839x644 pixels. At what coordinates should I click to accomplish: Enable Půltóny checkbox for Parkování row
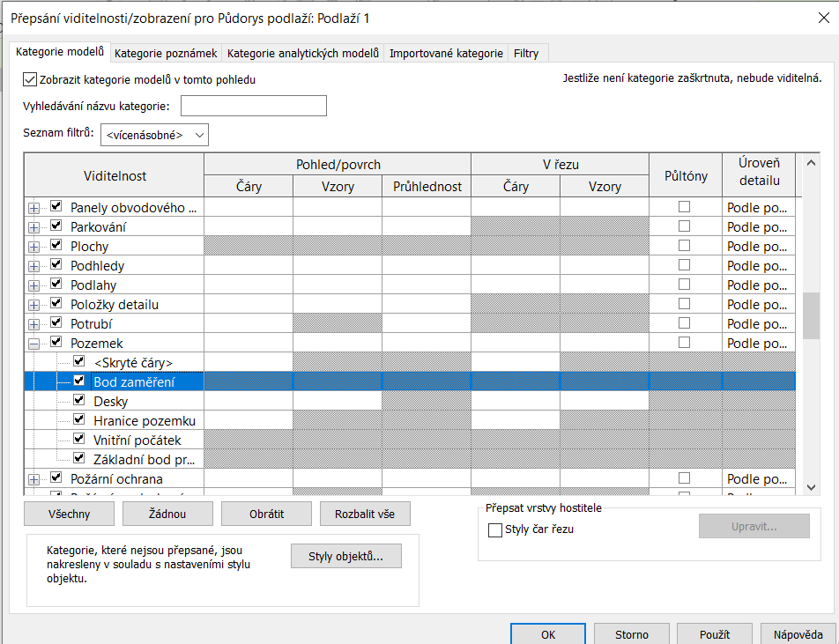click(x=684, y=226)
